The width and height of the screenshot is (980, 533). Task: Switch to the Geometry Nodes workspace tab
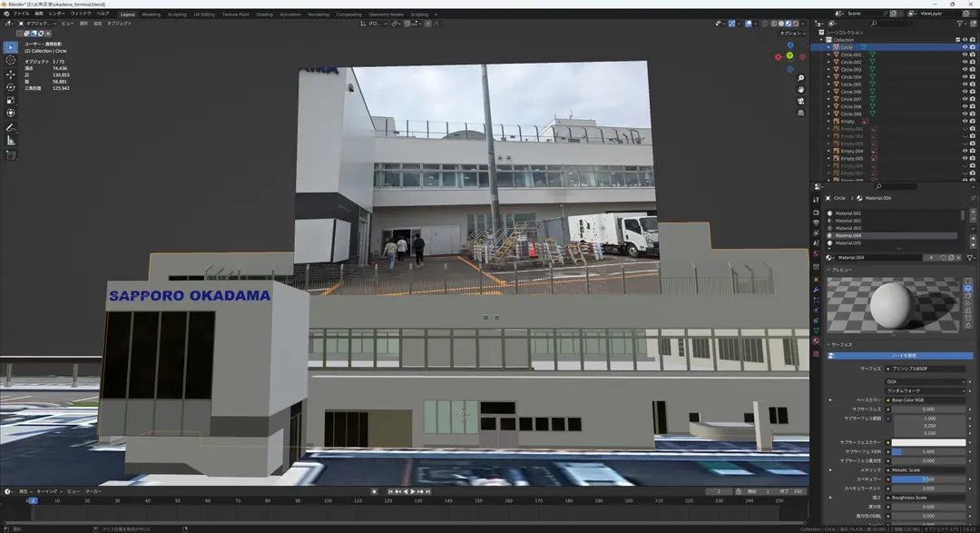click(x=386, y=14)
